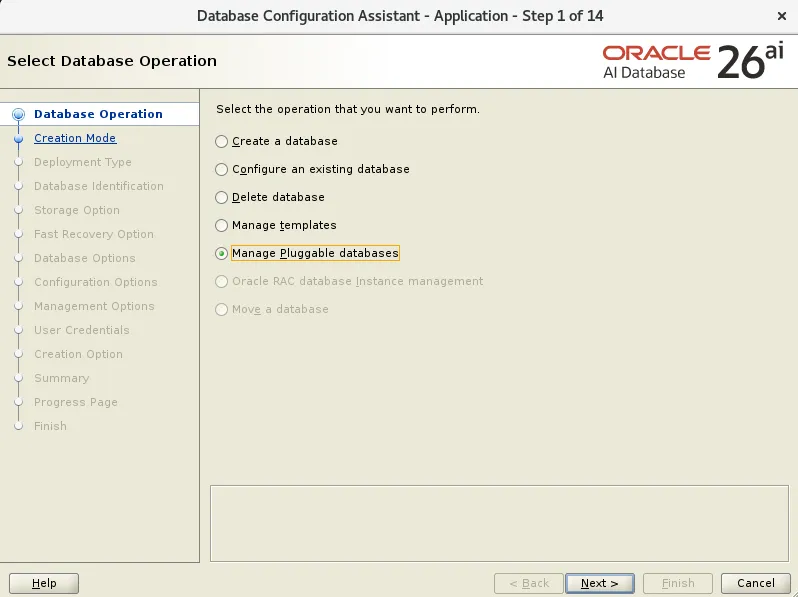
Task: Click the Move a database radio option
Action: [221, 309]
